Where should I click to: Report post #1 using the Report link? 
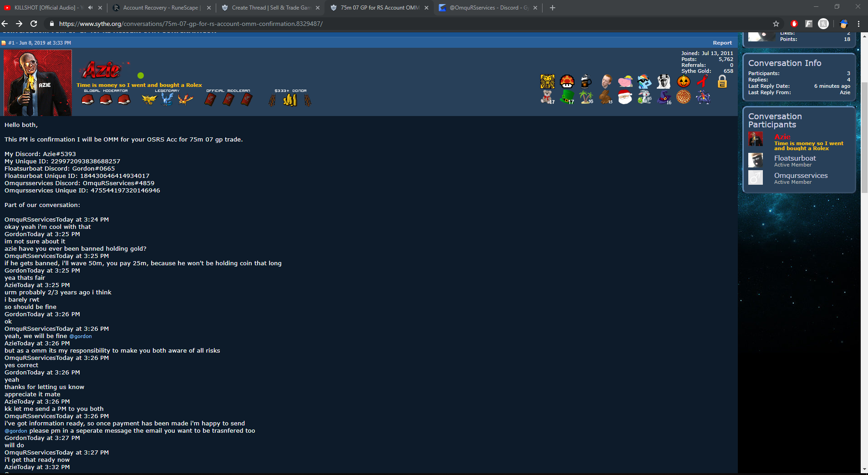click(722, 43)
